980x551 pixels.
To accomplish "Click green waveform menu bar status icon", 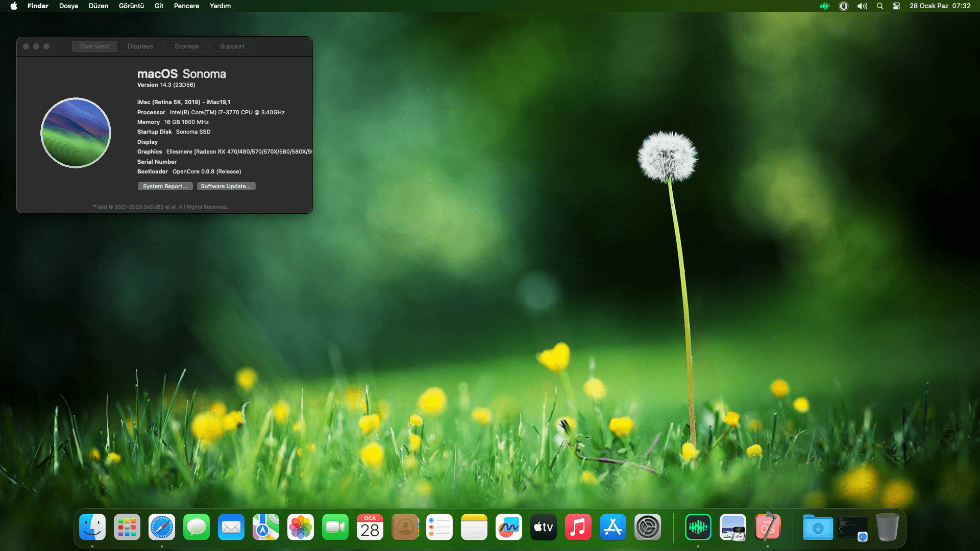I will tap(824, 6).
